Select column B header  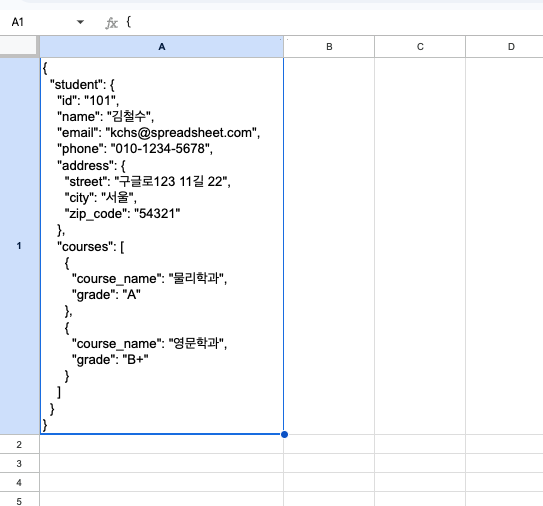tap(329, 47)
